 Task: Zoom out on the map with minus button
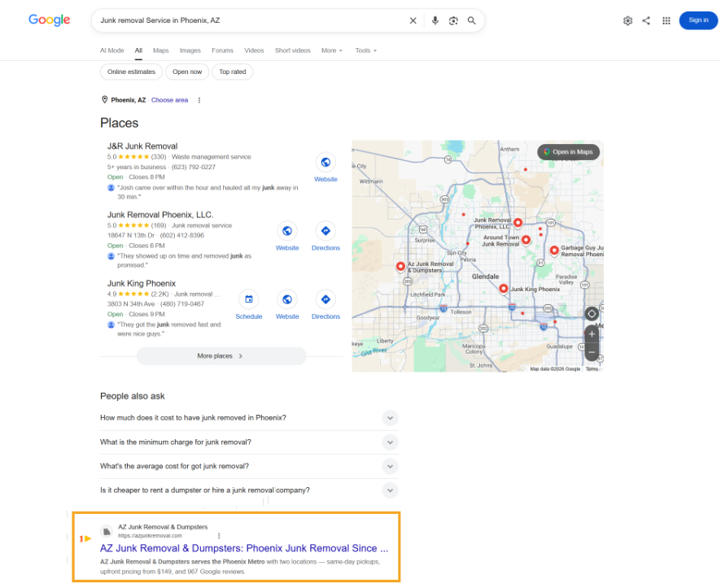(592, 352)
